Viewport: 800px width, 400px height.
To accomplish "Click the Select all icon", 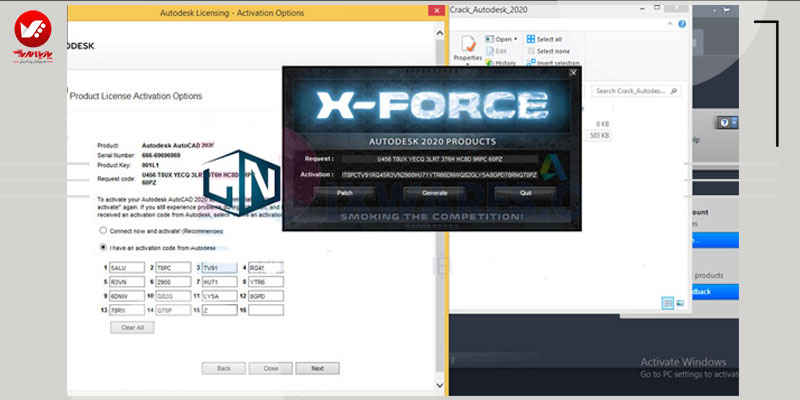I will (x=531, y=39).
